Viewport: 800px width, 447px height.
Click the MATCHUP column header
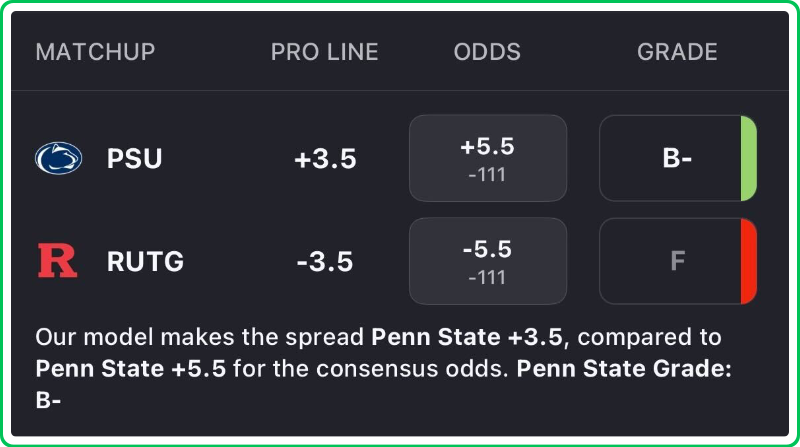(x=95, y=52)
